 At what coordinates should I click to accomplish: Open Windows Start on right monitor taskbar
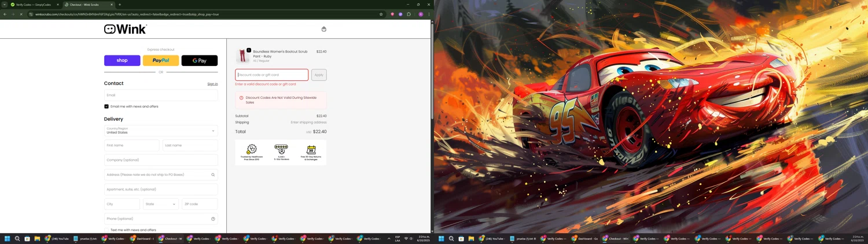442,238
